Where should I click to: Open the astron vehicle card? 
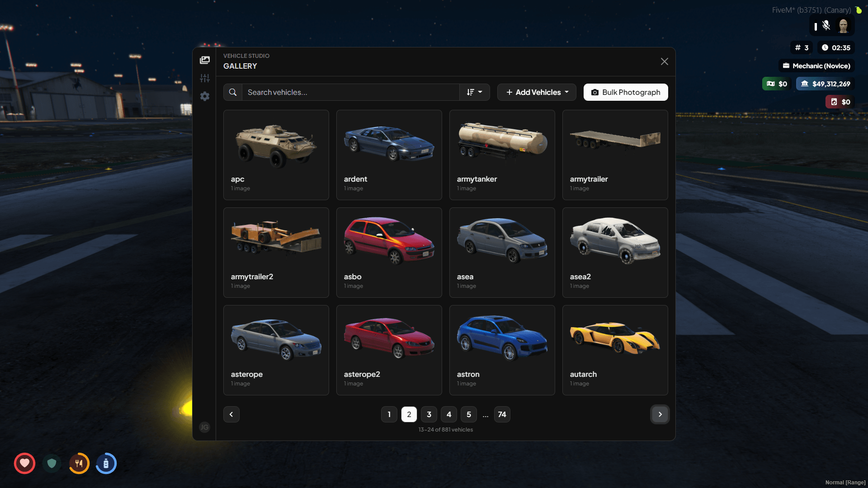point(502,350)
